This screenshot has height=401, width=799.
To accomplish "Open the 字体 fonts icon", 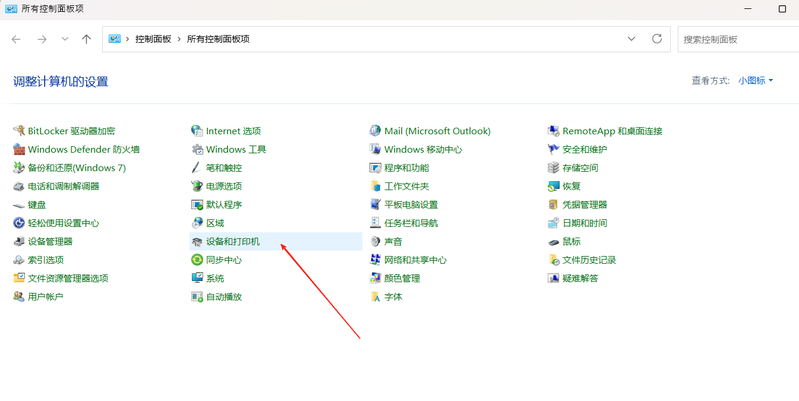I will [375, 297].
